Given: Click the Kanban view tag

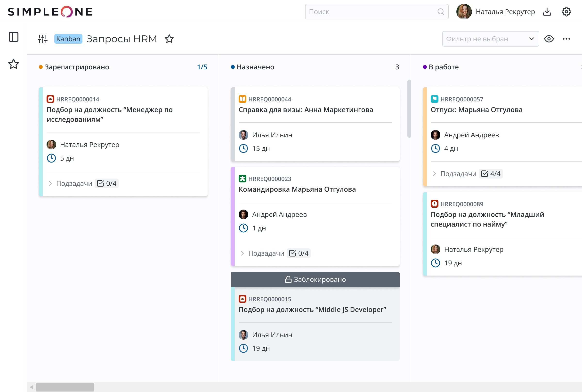Looking at the screenshot, I should pyautogui.click(x=68, y=39).
